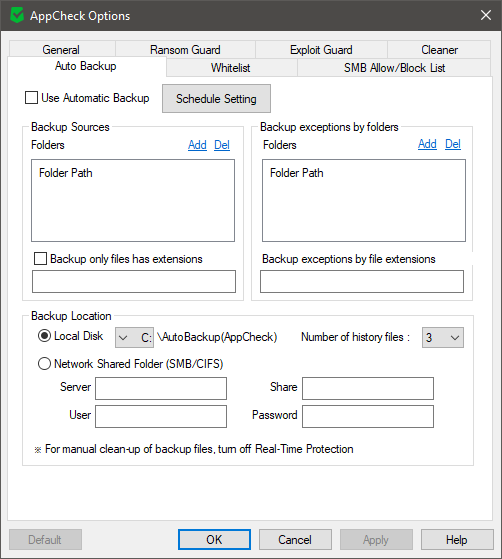Click the AppCheck green shield icon
Viewport: 502px width, 559px height.
tap(17, 15)
